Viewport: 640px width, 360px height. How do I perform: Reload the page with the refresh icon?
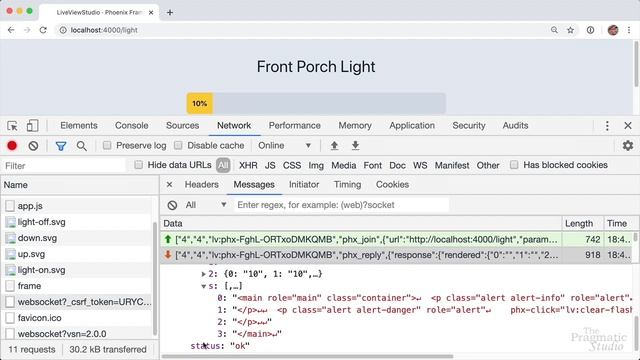point(43,30)
